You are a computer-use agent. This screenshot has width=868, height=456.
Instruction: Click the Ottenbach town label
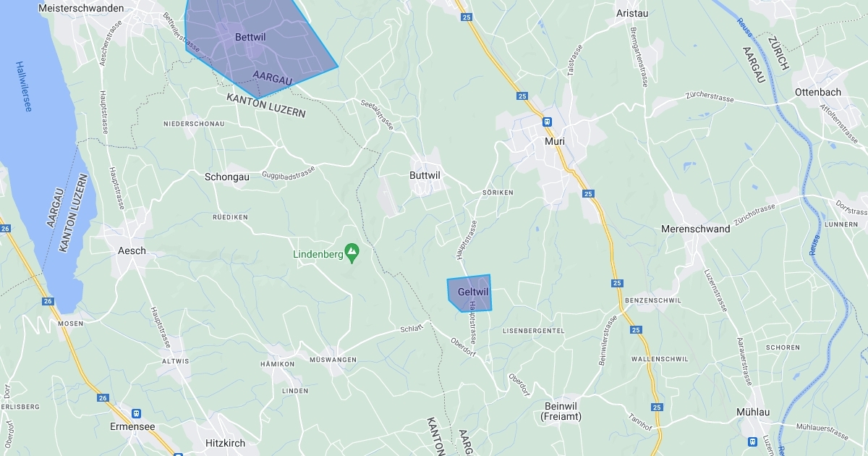pyautogui.click(x=818, y=92)
